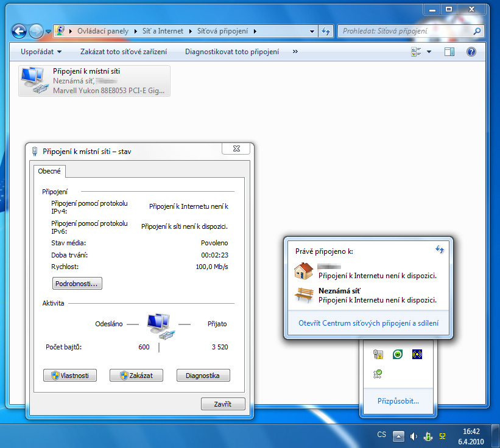Click the home network house icon
Image resolution: width=500 pixels, height=448 pixels.
tap(303, 271)
